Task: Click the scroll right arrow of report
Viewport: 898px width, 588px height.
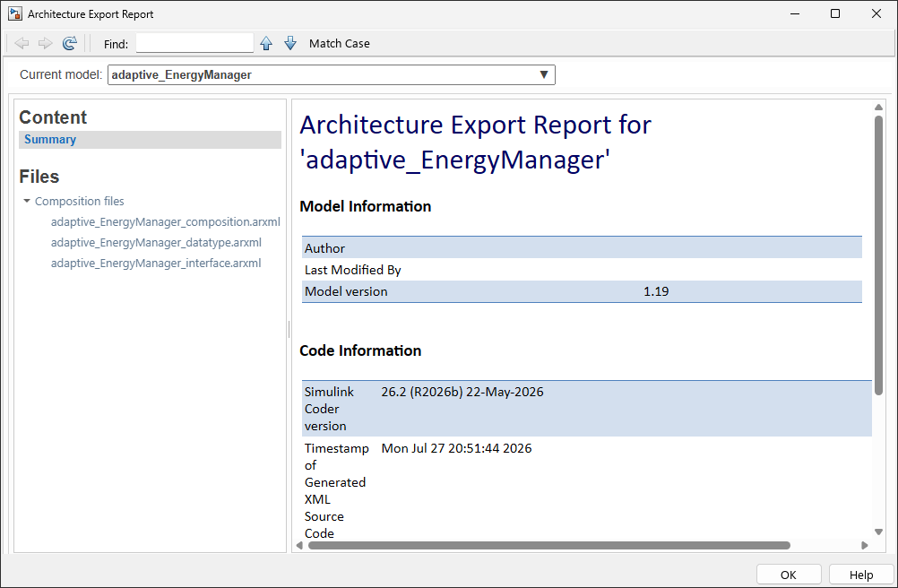Action: (865, 546)
